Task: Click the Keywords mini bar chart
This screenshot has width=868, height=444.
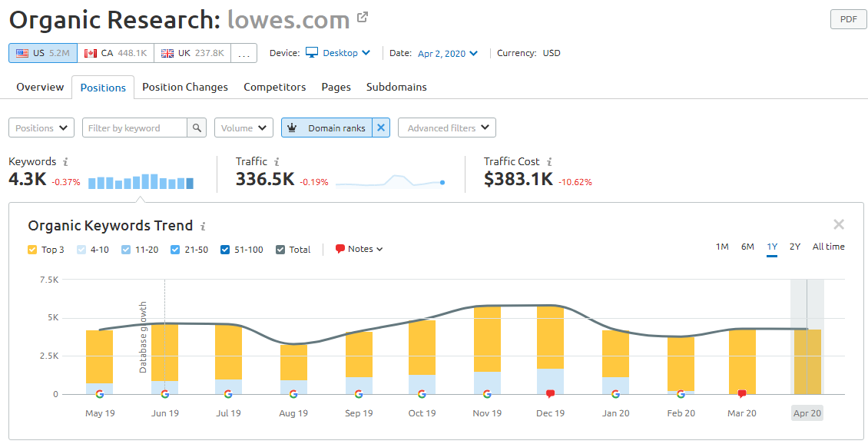Action: [x=141, y=181]
